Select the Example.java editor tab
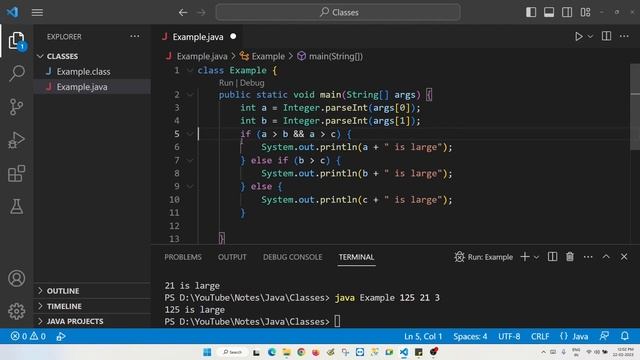Viewport: 640px width, 360px height. (198, 37)
